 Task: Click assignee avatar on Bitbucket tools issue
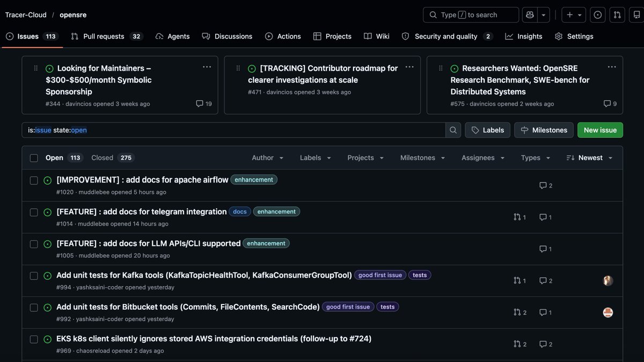tap(608, 312)
